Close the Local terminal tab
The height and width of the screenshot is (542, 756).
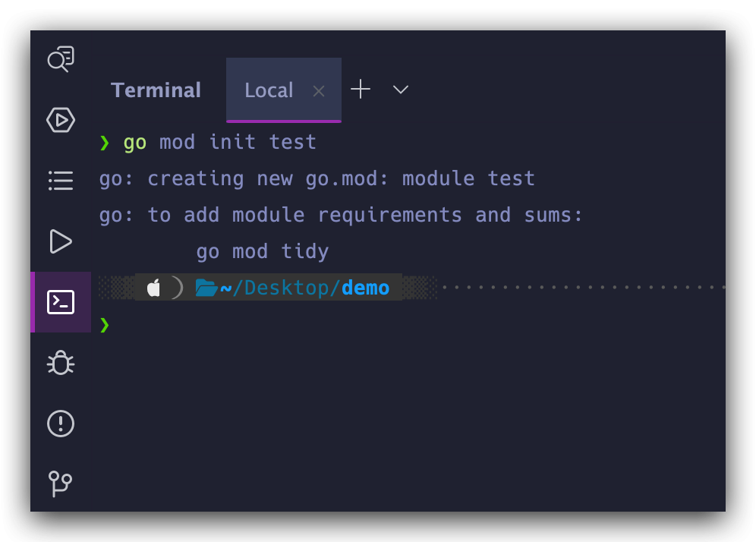(x=319, y=91)
